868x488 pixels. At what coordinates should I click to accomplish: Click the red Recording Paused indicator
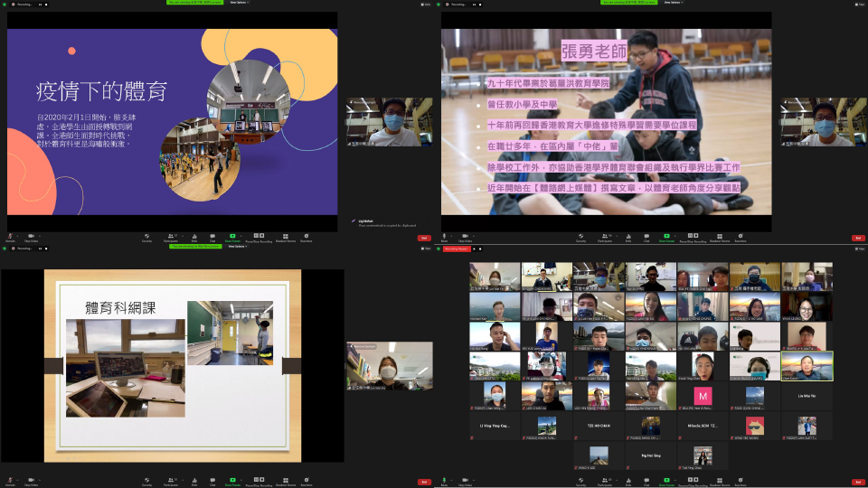456,249
